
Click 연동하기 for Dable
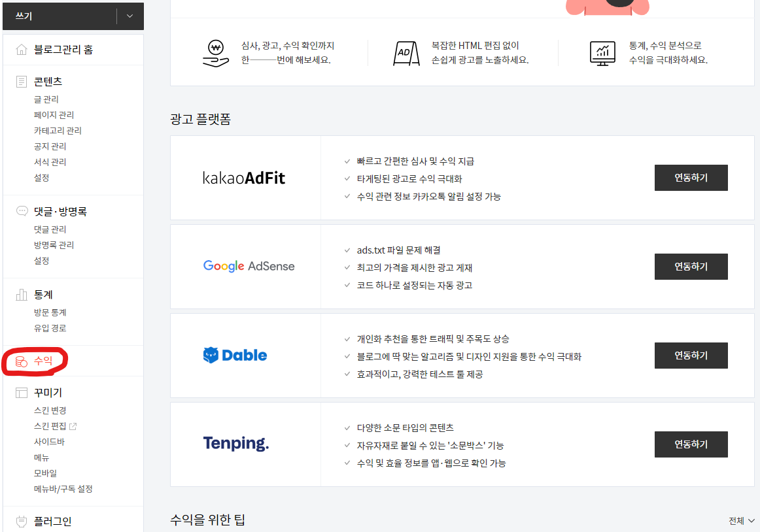pyautogui.click(x=691, y=355)
